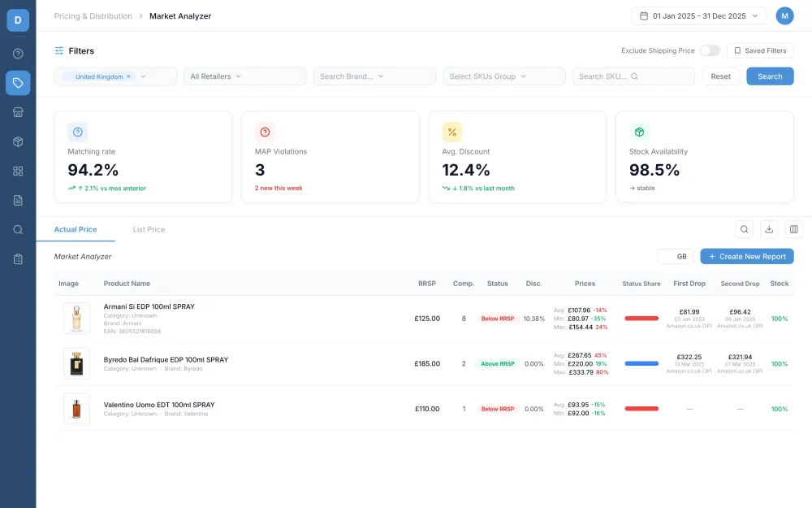Click the M user avatar
The height and width of the screenshot is (508, 812).
click(x=784, y=16)
